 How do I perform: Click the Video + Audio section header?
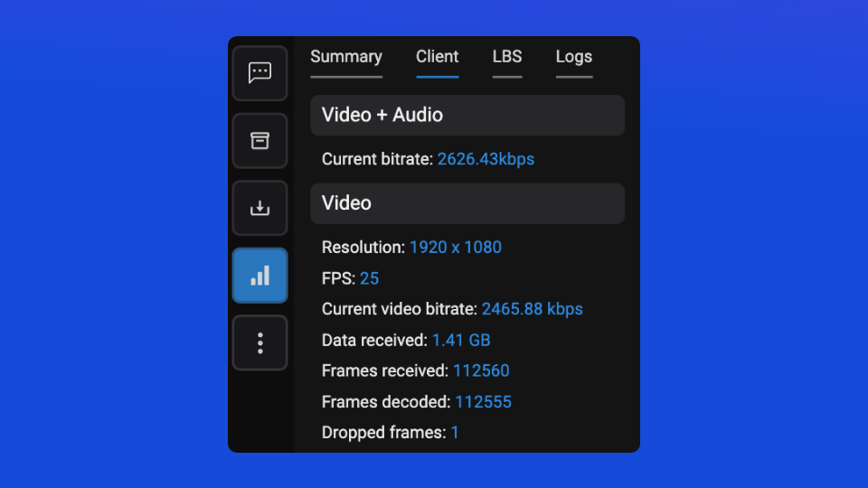click(x=467, y=115)
